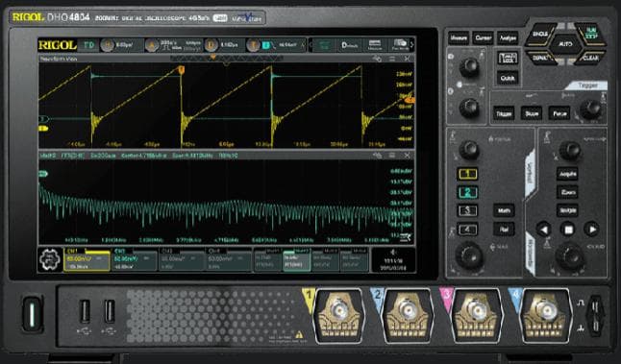Toggle channel 1 yellow button
The height and width of the screenshot is (364, 621).
[x=468, y=174]
